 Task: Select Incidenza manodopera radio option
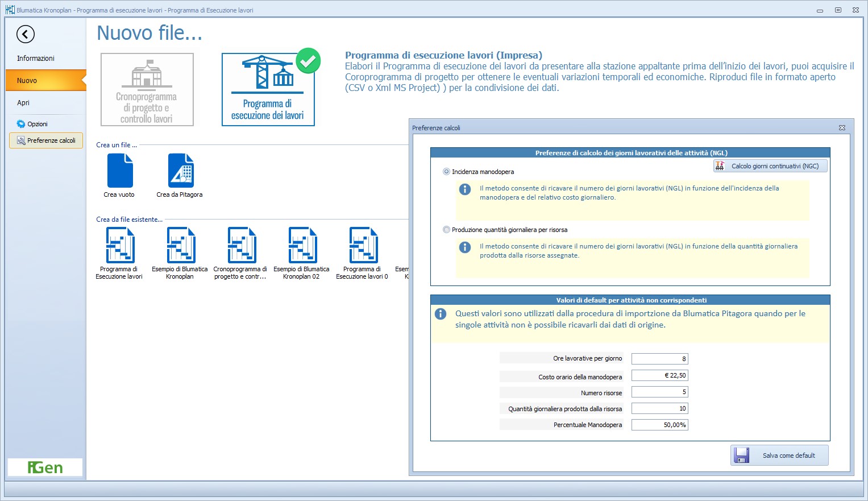[x=446, y=172]
